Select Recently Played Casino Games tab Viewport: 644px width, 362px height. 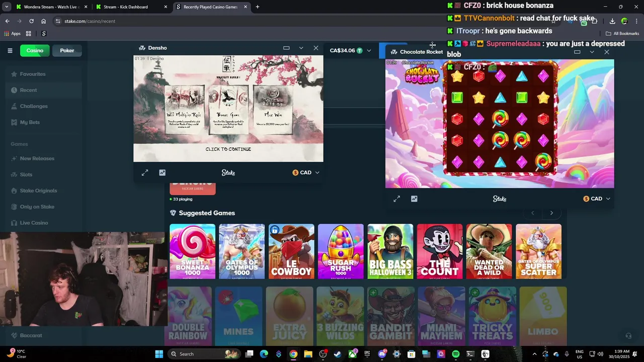tap(211, 7)
